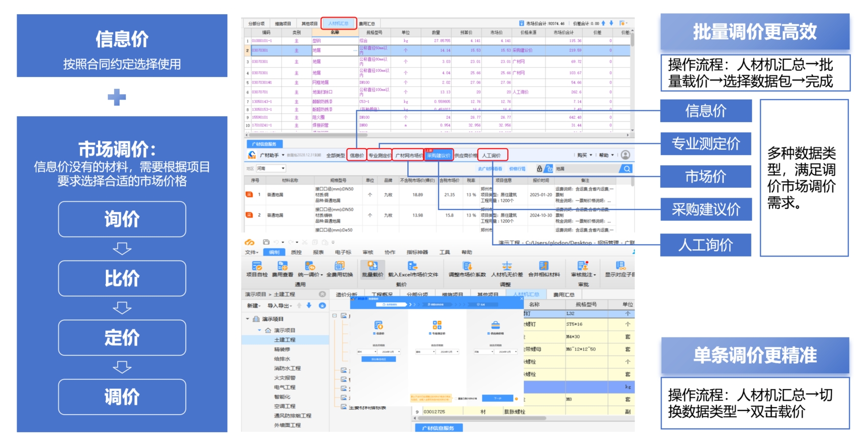Toggle the 专业测定价 checkbox in dialog
The width and height of the screenshot is (868, 444).
(x=430, y=334)
